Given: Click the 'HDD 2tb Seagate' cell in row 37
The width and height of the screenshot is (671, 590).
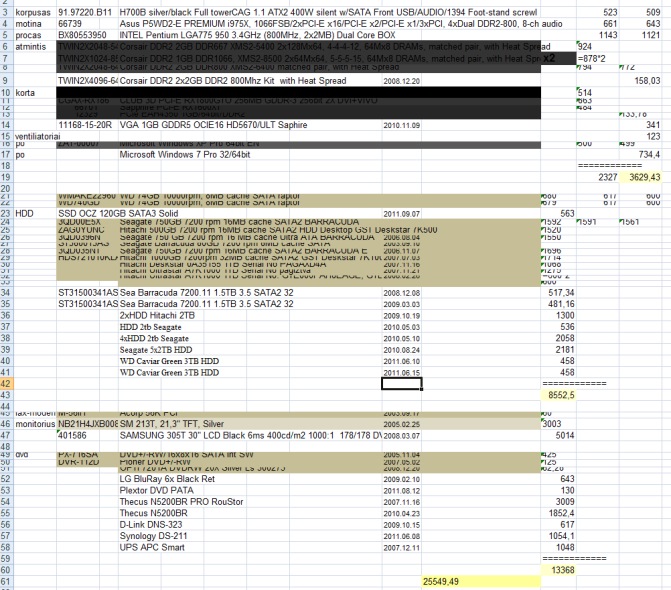Looking at the screenshot, I should 151,327.
